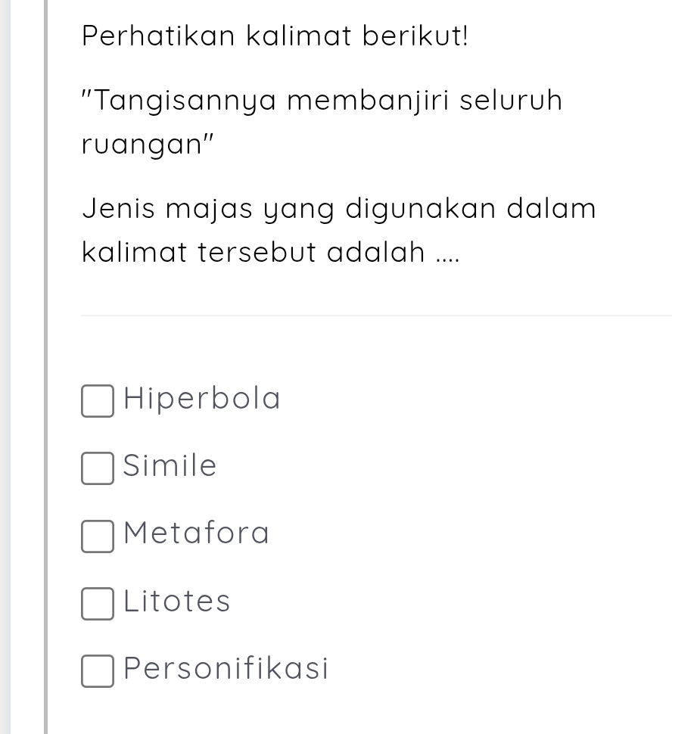Viewport: 700px width, 734px height.
Task: Click the Personifikasi answer label
Action: click(x=226, y=669)
